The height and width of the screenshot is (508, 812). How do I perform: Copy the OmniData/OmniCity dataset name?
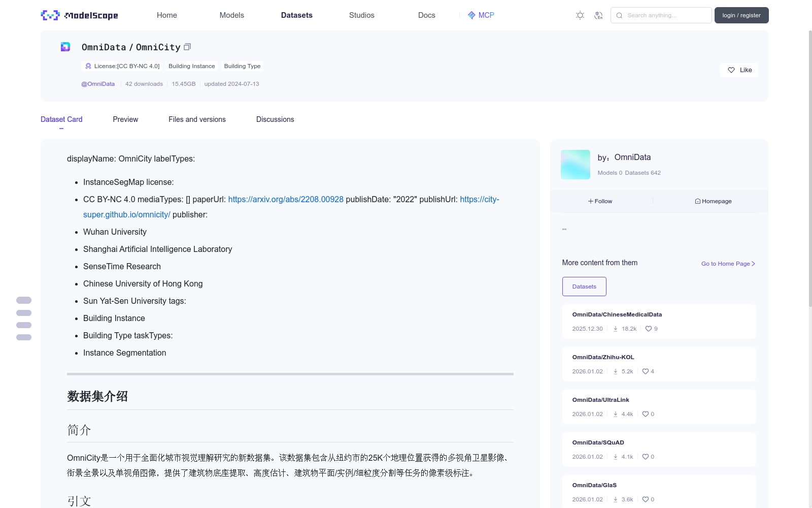tap(187, 47)
